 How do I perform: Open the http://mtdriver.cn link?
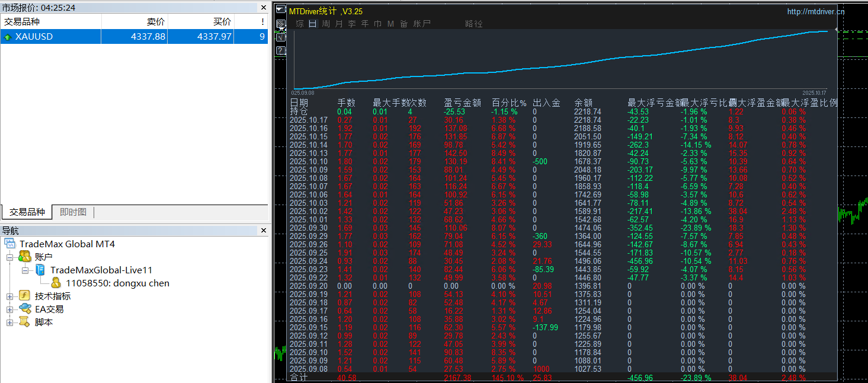(x=816, y=11)
